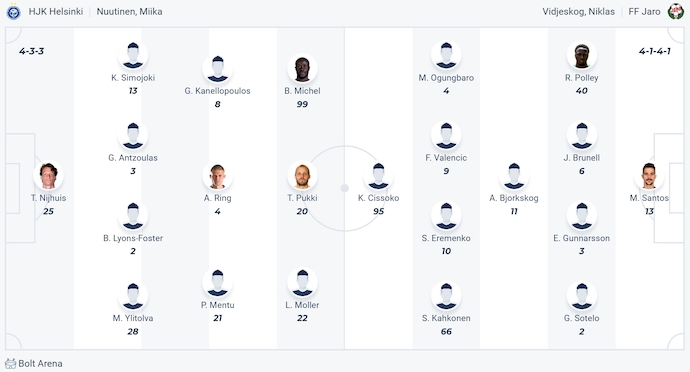Select K. Cissoko placeholder avatar

(x=378, y=176)
